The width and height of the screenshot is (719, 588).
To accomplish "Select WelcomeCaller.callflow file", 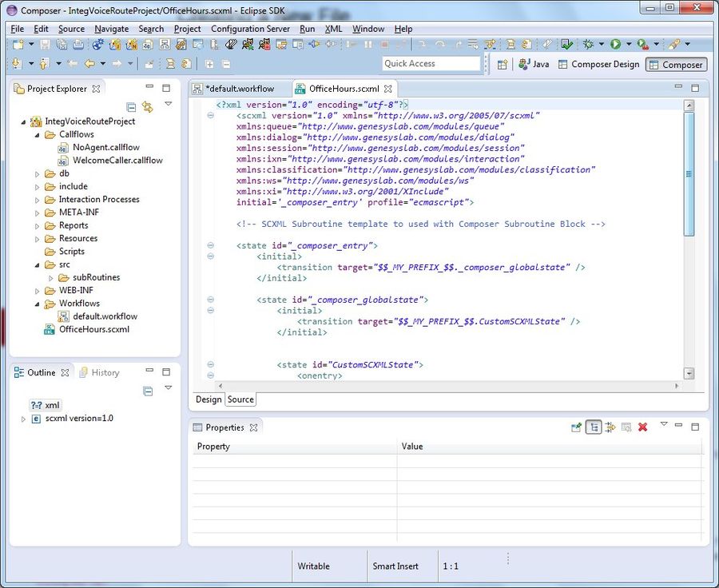I will pyautogui.click(x=110, y=161).
